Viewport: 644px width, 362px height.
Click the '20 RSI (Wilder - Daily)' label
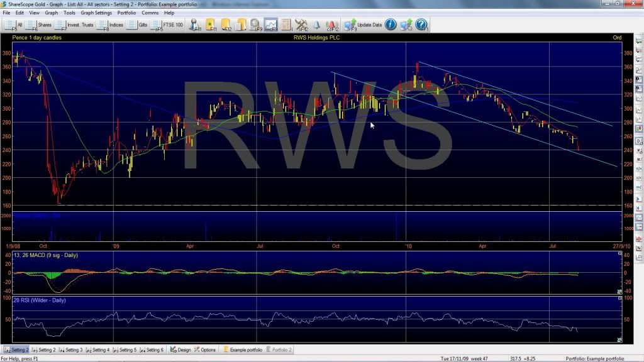[40, 300]
